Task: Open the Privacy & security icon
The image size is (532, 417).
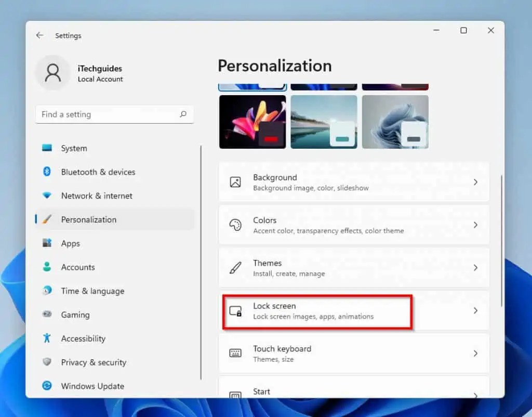Action: 48,362
